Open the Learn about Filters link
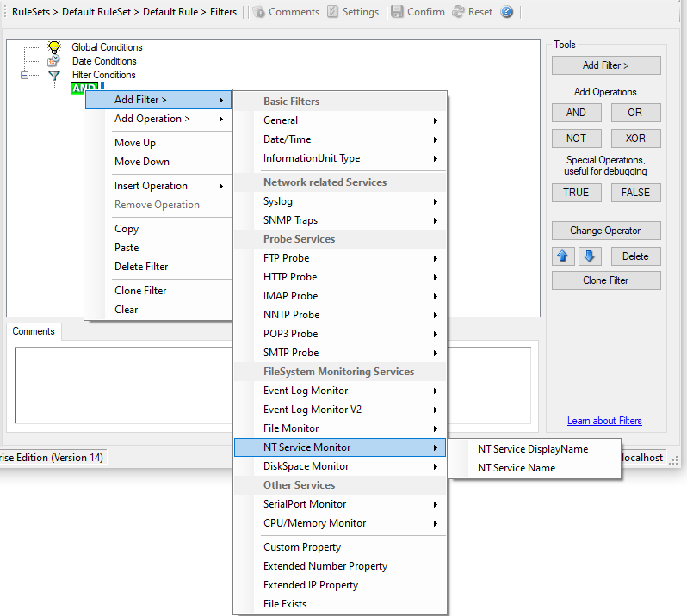 tap(604, 421)
